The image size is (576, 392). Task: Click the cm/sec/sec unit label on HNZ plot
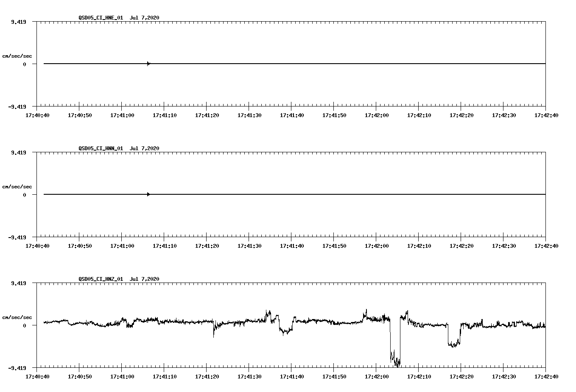[17, 317]
